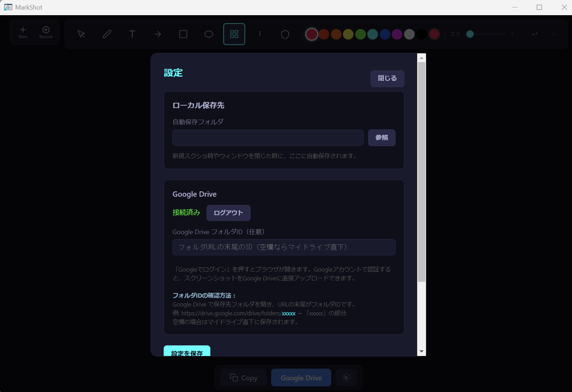Select the cursor selection tool
The image size is (572, 392).
pos(81,34)
